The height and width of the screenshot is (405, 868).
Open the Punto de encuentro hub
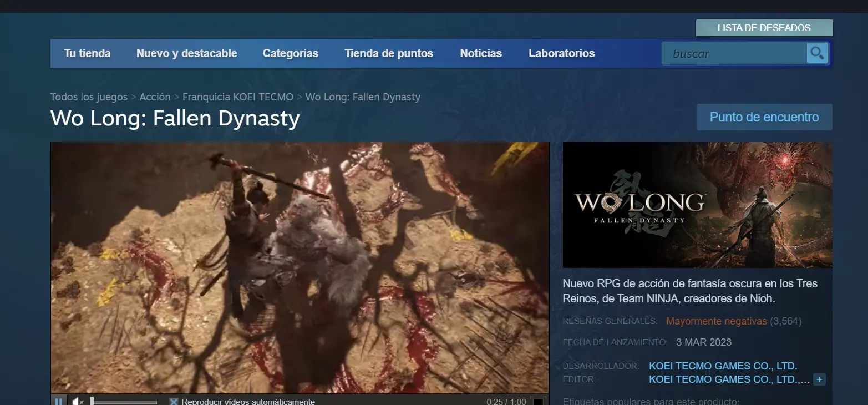click(x=764, y=117)
